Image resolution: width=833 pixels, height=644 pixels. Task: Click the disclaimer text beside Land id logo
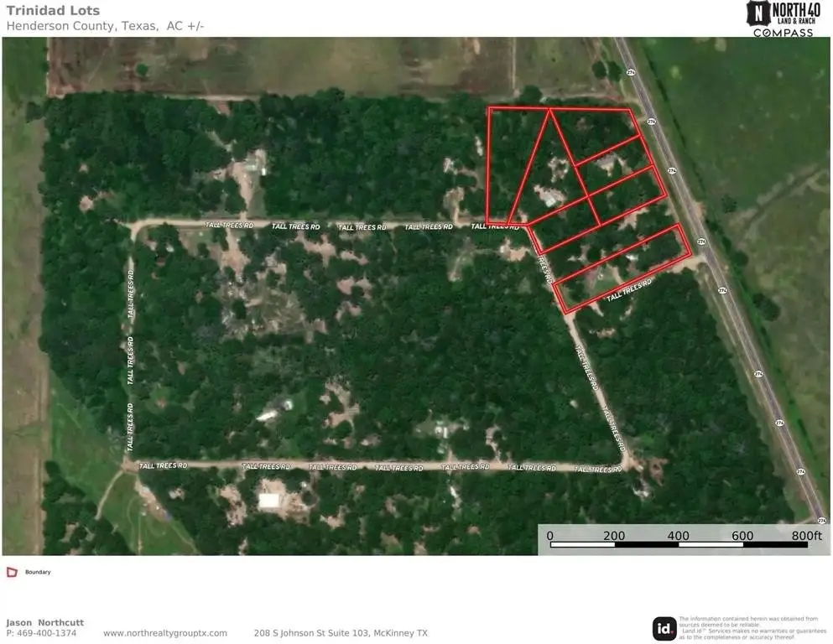[x=752, y=628]
